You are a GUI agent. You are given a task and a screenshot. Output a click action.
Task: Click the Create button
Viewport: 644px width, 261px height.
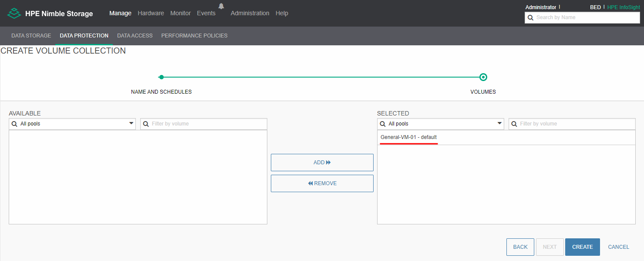click(583, 247)
